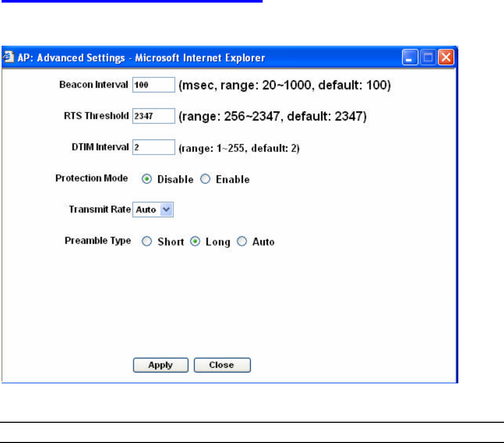The width and height of the screenshot is (504, 443).
Task: Focus the DTIM Interval input field
Action: tap(154, 147)
